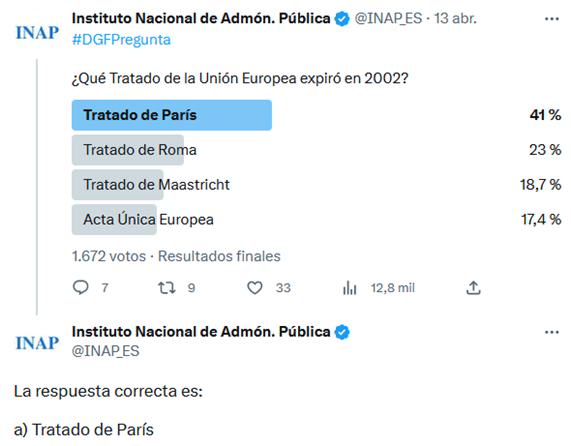Open view analytics bar chart icon

coord(350,288)
